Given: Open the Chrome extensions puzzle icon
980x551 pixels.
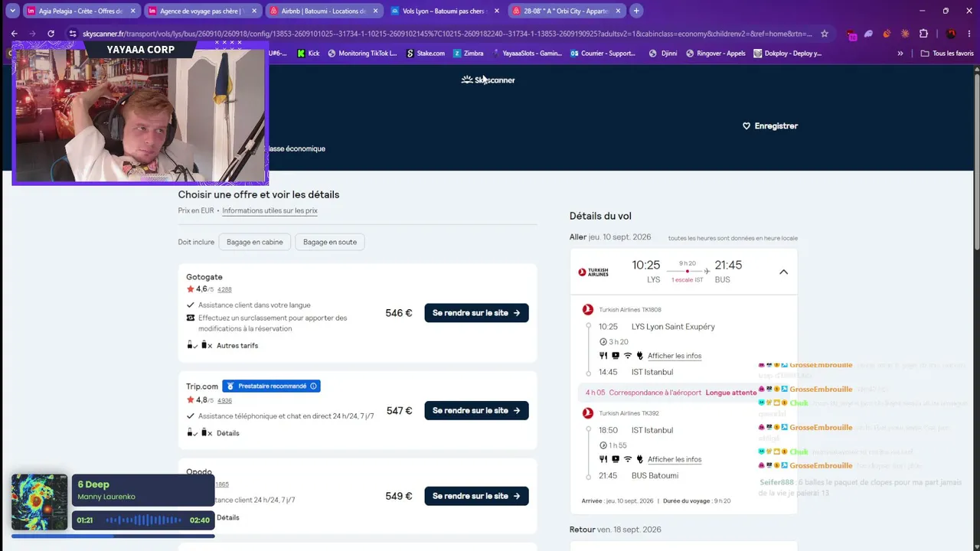Looking at the screenshot, I should pyautogui.click(x=923, y=34).
